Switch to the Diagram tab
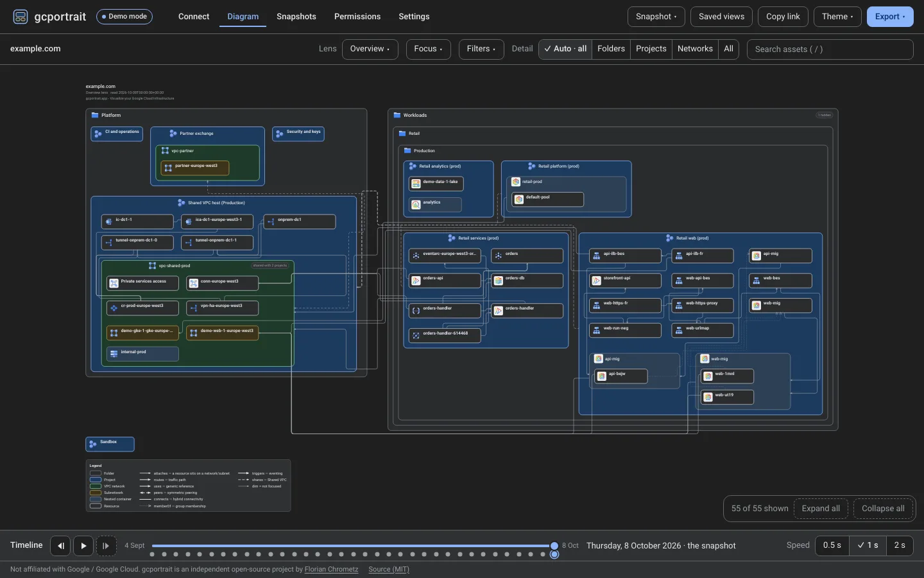This screenshot has height=578, width=924. pos(243,17)
